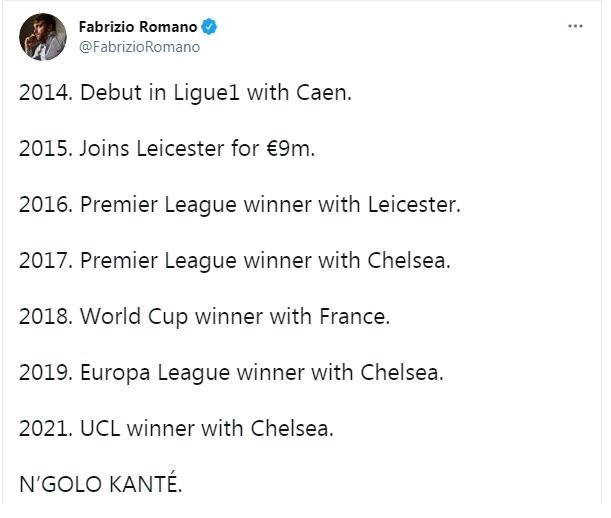611x518 pixels.
Task: Click the €9m amount text
Action: (x=291, y=149)
